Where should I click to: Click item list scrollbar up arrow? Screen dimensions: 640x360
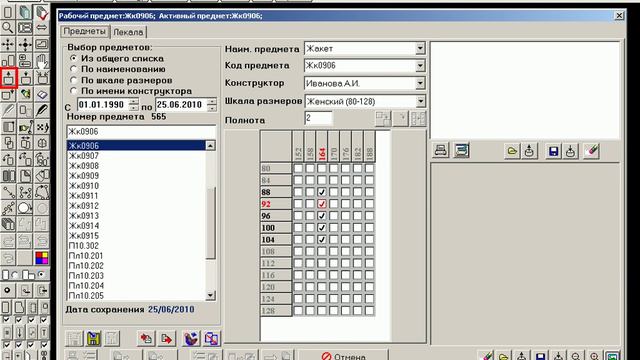211,145
